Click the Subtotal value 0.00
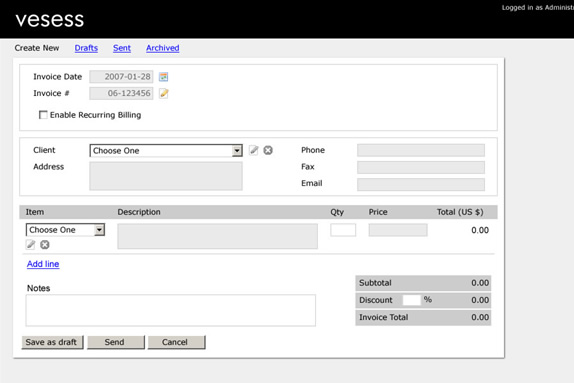Image resolution: width=574 pixels, height=383 pixels. pyautogui.click(x=480, y=283)
